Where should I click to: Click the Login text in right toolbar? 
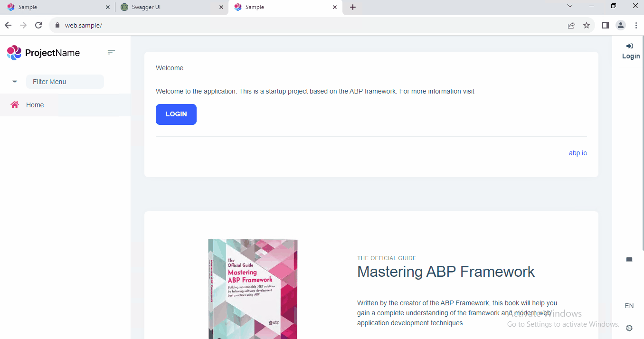coord(631,56)
